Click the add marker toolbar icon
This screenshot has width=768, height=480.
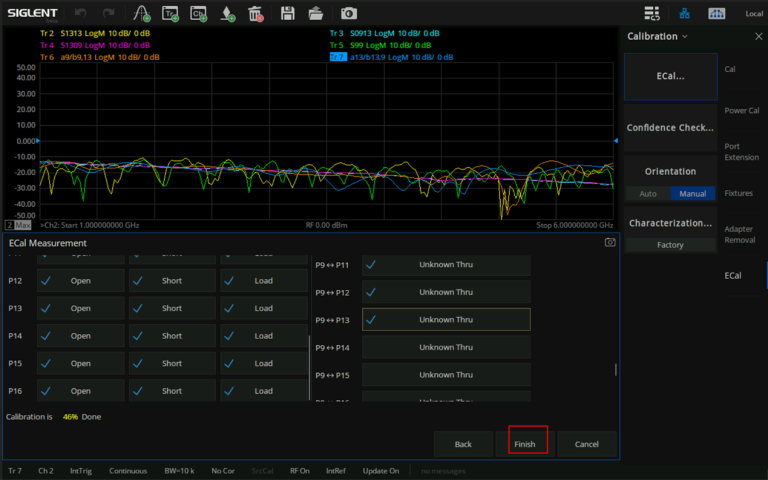coord(228,14)
